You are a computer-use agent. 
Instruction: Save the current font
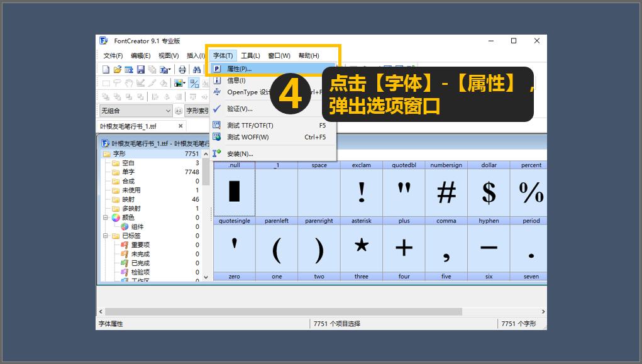pyautogui.click(x=141, y=70)
